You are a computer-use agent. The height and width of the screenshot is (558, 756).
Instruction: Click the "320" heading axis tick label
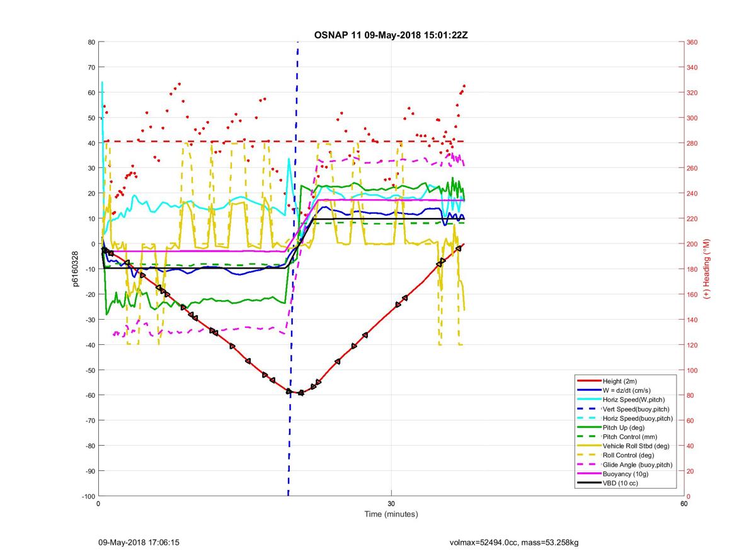coord(692,93)
